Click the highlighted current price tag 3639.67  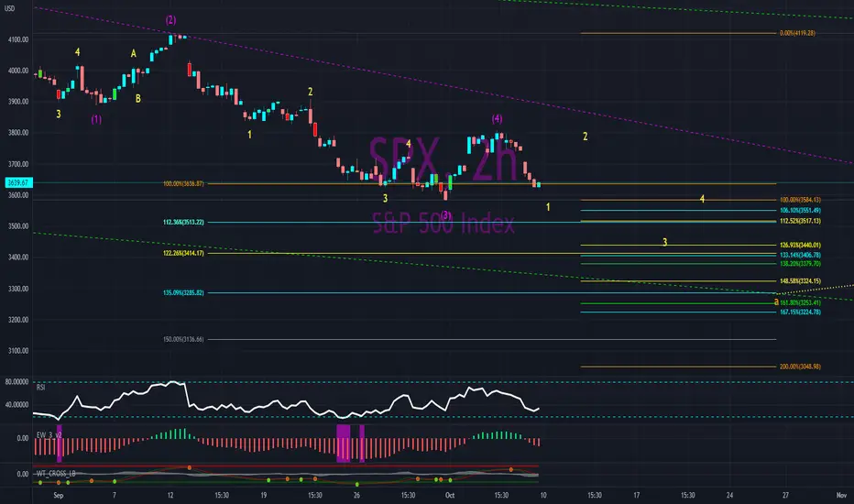[x=18, y=182]
